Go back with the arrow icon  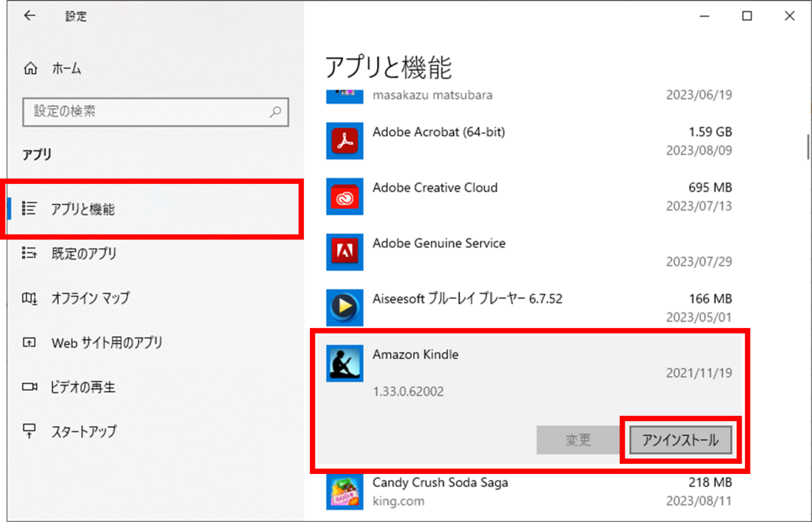tap(29, 16)
